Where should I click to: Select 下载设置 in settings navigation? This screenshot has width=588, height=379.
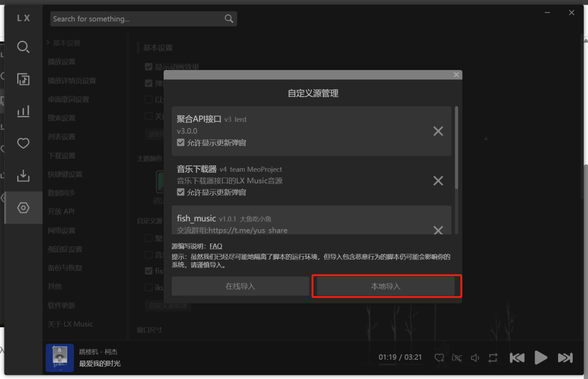(x=61, y=156)
